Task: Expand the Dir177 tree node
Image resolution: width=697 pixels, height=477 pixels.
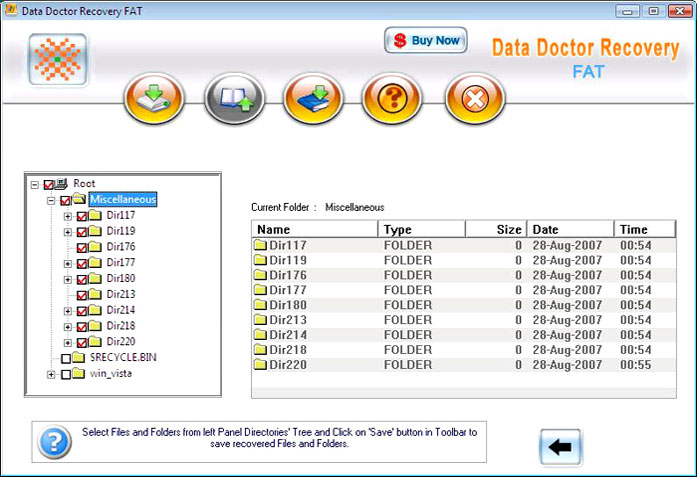Action: tap(68, 264)
